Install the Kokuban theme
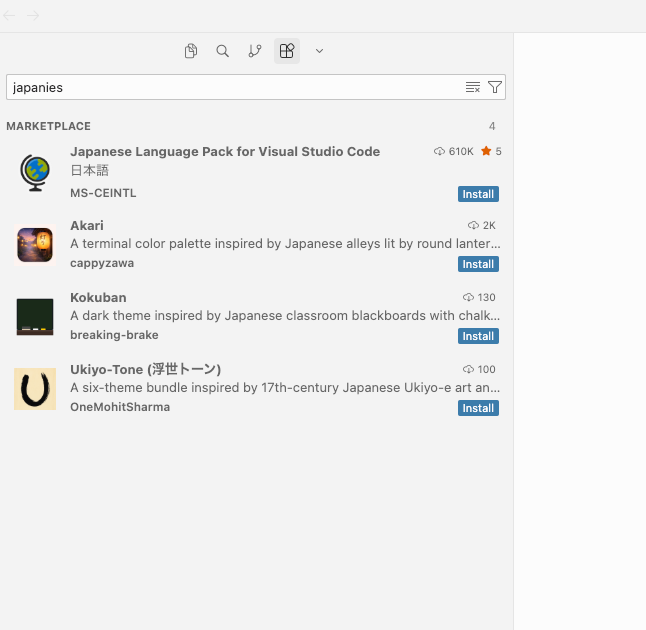Viewport: 646px width, 630px height. pyautogui.click(x=478, y=336)
